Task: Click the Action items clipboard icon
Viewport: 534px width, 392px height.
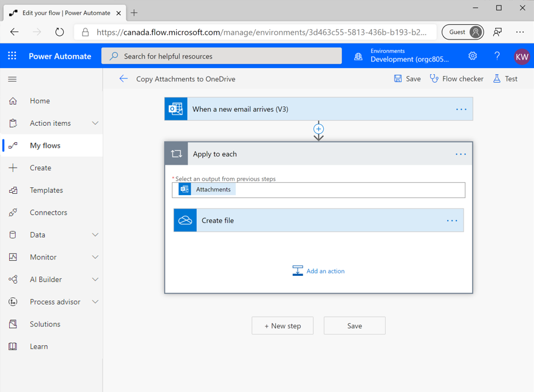Action: [x=13, y=123]
